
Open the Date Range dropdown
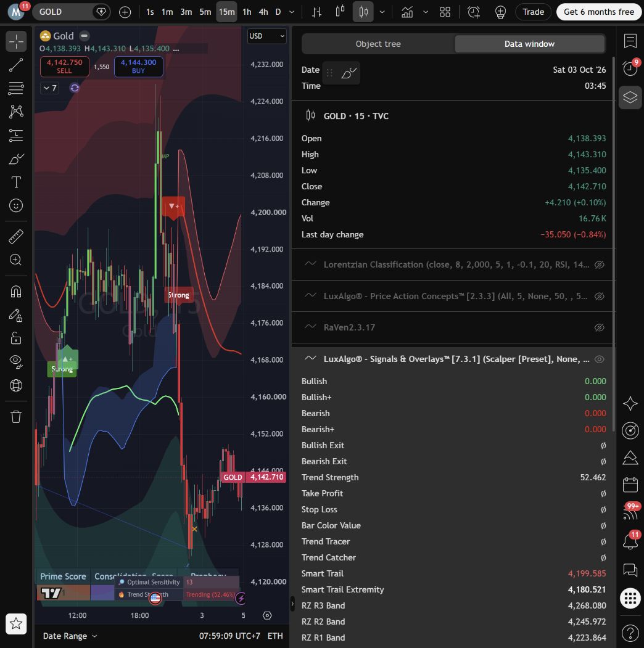(70, 636)
